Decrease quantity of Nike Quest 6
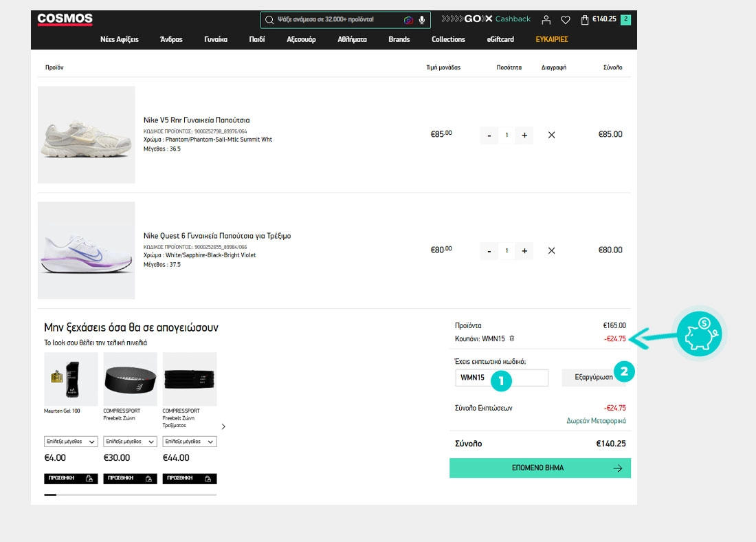756x542 pixels. tap(489, 251)
